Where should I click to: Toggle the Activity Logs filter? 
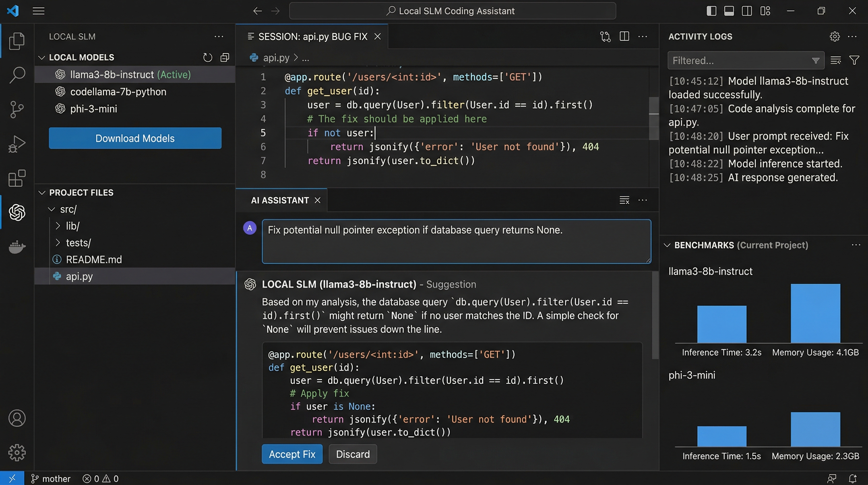coord(854,60)
